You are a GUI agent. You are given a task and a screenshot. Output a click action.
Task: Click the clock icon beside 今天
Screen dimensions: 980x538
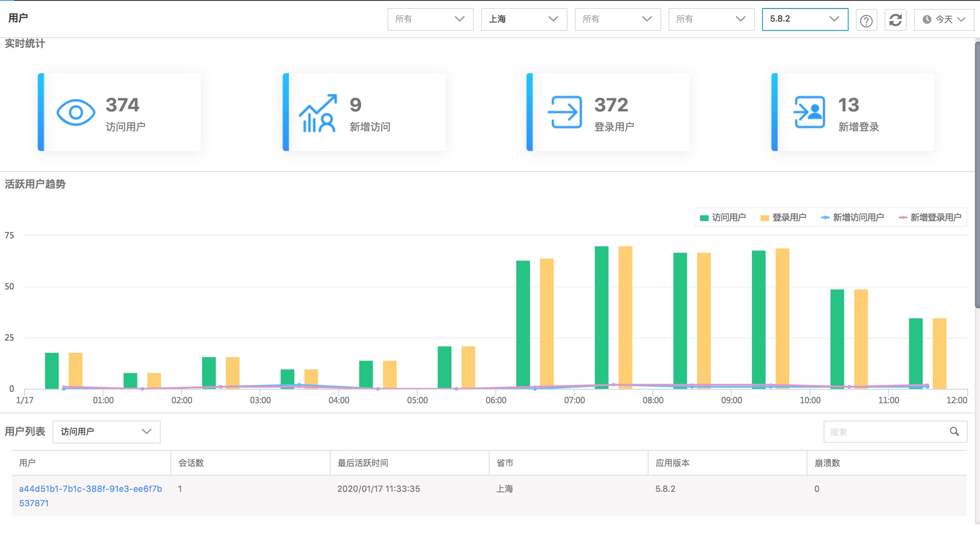coord(927,19)
